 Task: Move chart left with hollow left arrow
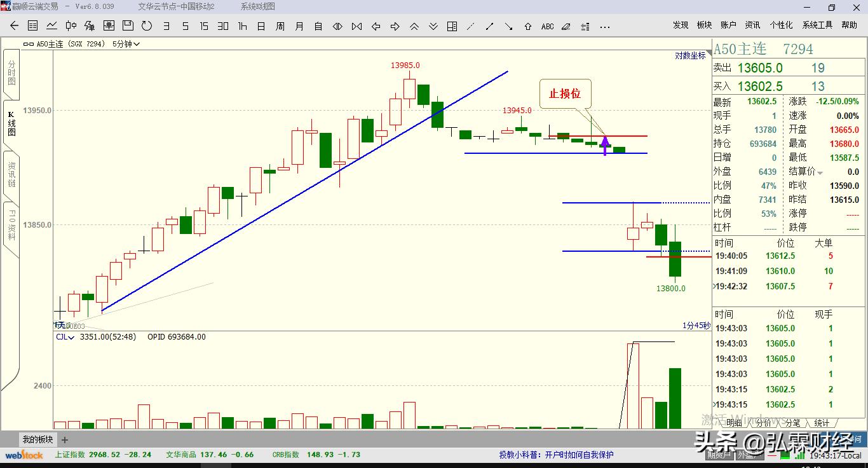click(376, 26)
